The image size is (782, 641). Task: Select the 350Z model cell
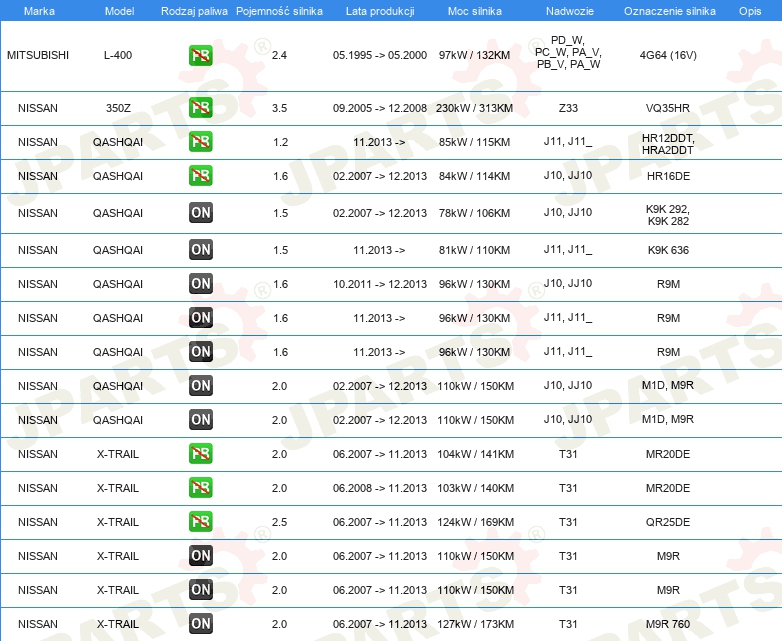click(118, 108)
